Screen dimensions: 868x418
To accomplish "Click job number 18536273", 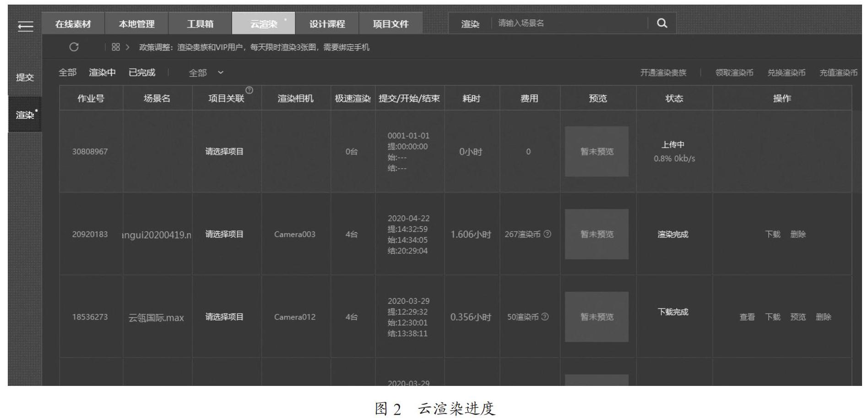I will [90, 317].
